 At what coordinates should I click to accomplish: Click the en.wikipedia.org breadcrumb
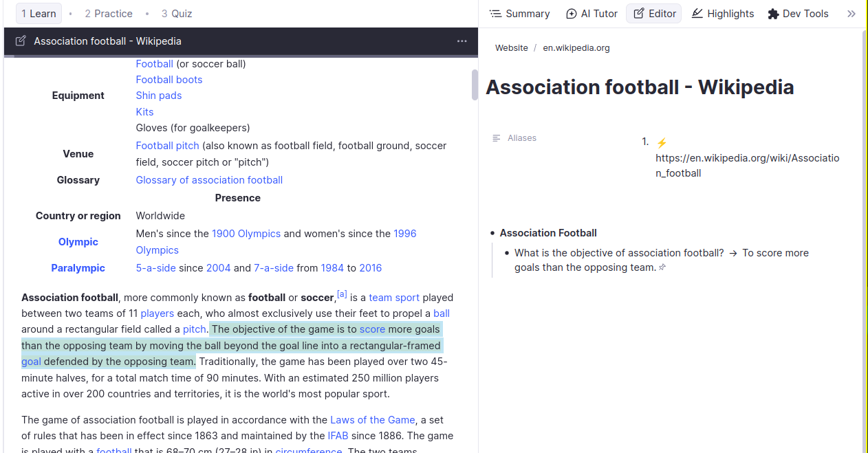[576, 48]
